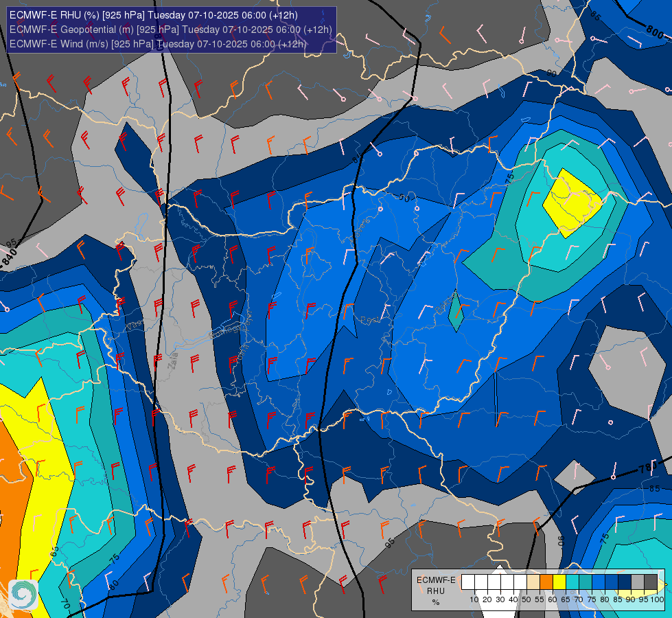Click the Vas county label on the map

click(135, 326)
